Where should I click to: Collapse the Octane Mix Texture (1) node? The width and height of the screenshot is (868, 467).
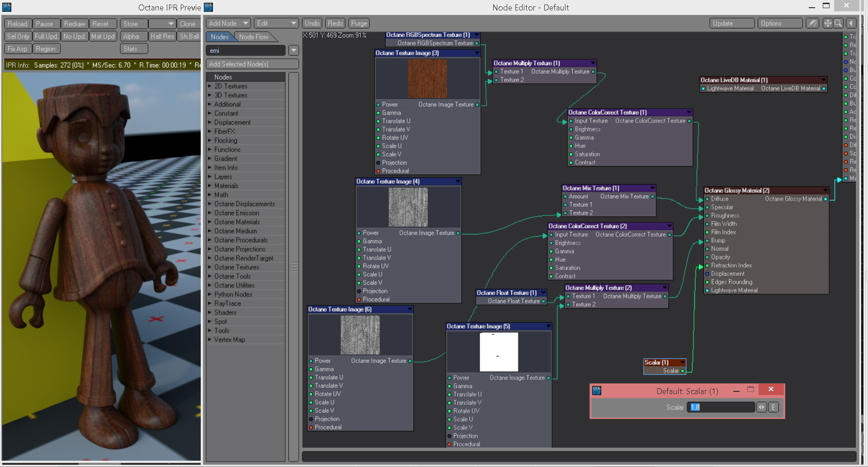652,188
